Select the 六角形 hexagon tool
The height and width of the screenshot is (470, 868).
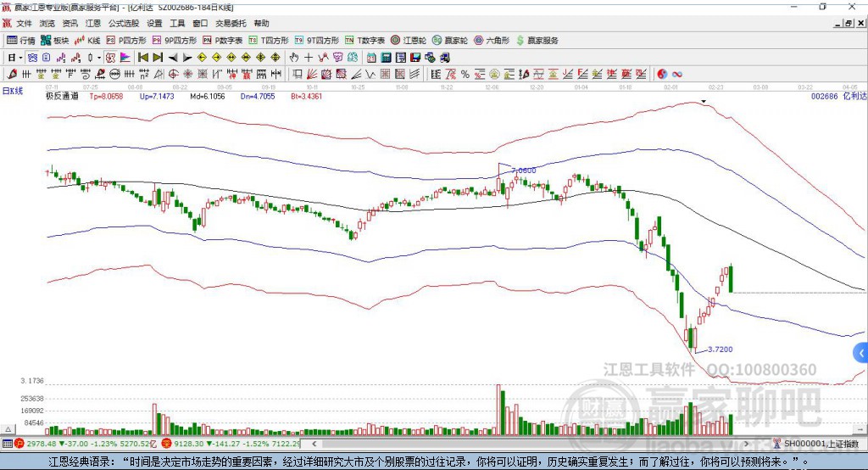click(492, 41)
